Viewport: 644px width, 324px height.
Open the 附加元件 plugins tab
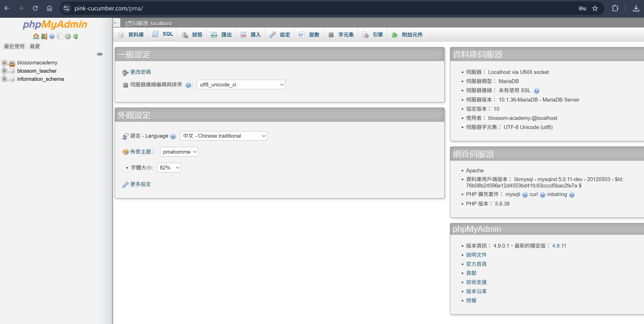point(407,35)
